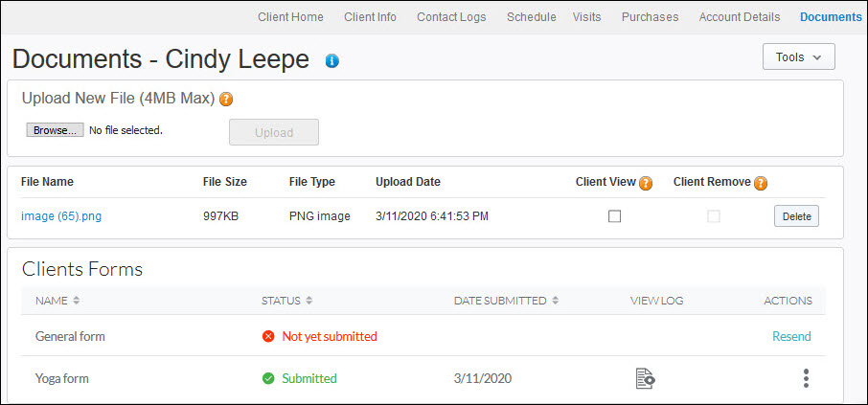Open the Yoga form view log icon

click(646, 379)
